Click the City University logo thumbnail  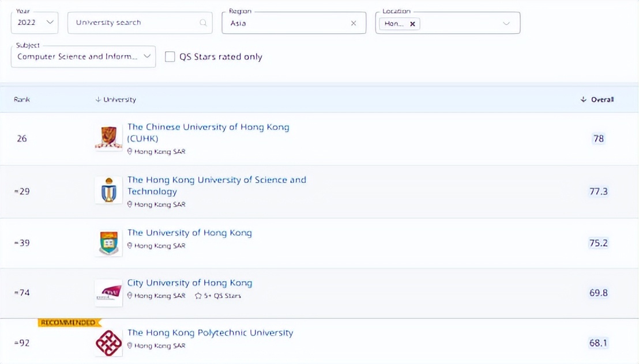point(108,293)
